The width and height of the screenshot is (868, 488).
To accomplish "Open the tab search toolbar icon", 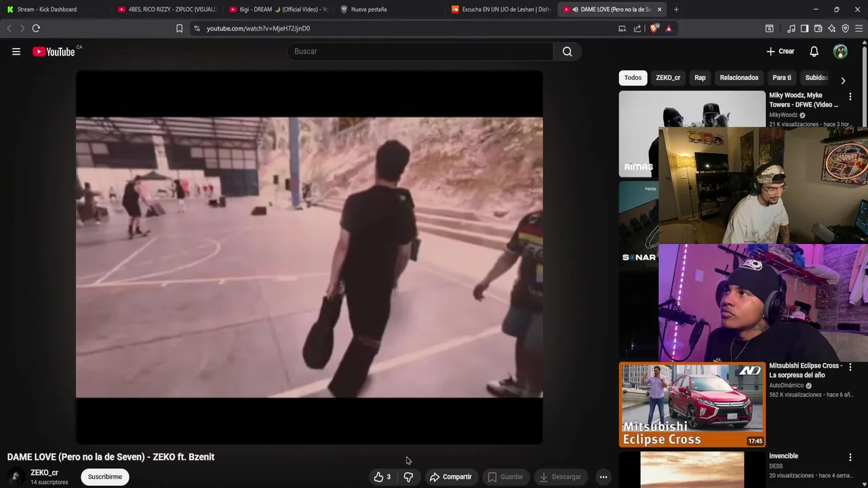I will pyautogui.click(x=769, y=28).
